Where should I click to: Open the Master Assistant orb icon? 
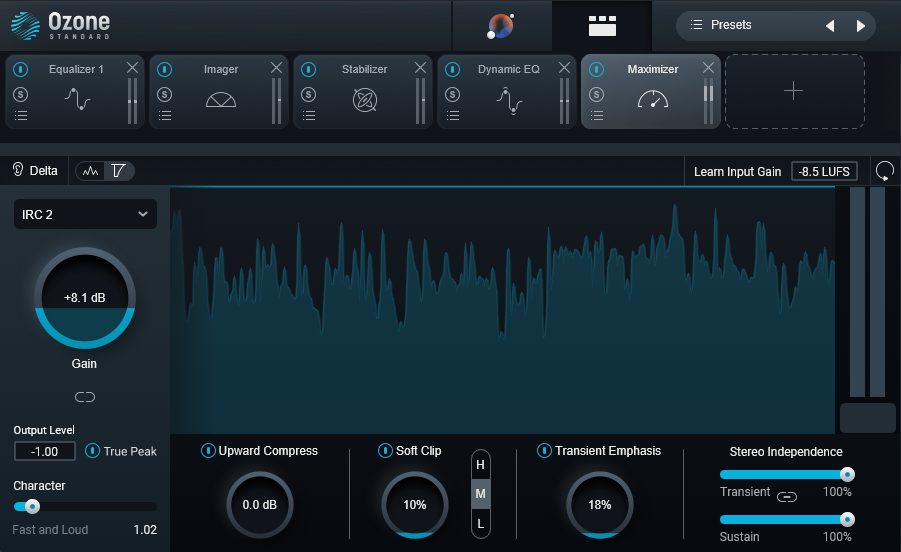click(500, 26)
